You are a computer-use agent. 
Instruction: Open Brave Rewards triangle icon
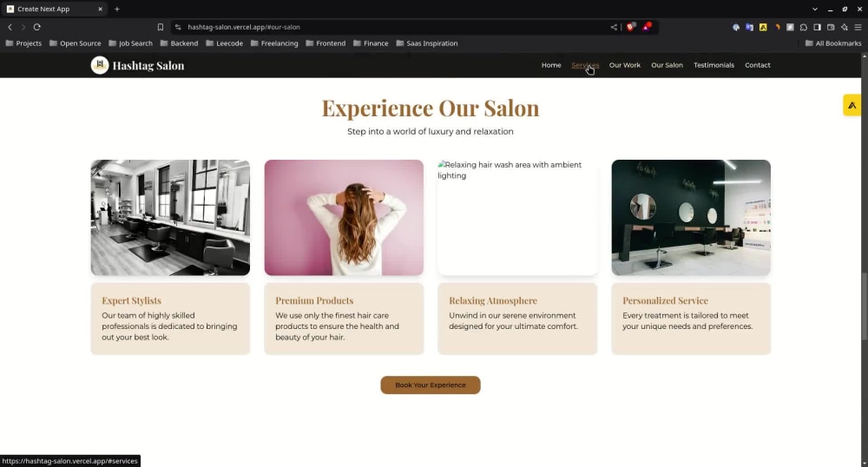pos(647,27)
